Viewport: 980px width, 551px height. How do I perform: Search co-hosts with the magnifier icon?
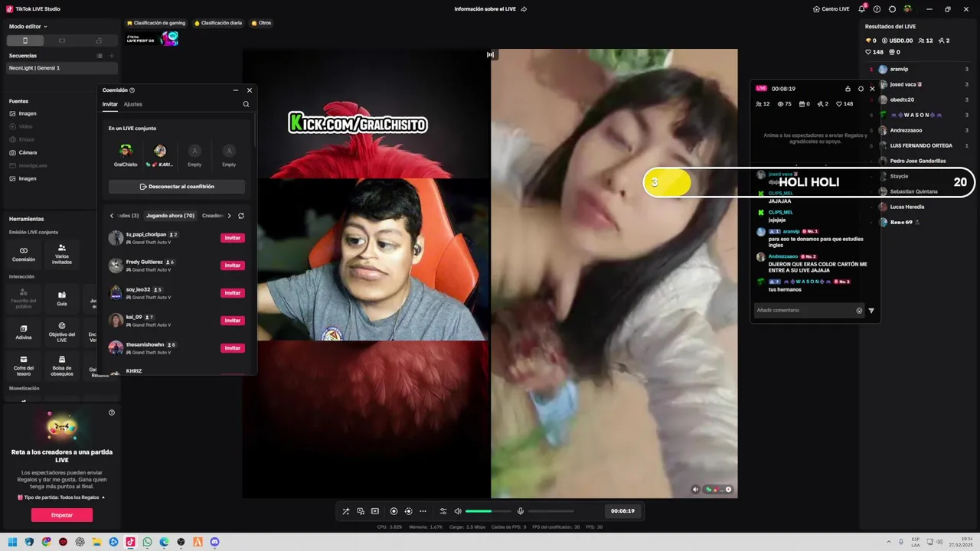tap(246, 104)
